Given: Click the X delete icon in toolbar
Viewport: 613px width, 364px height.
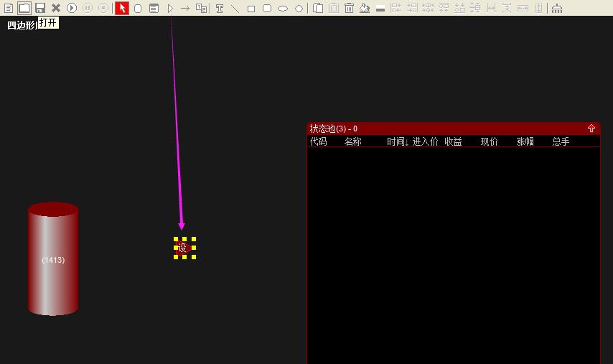Looking at the screenshot, I should click(56, 8).
